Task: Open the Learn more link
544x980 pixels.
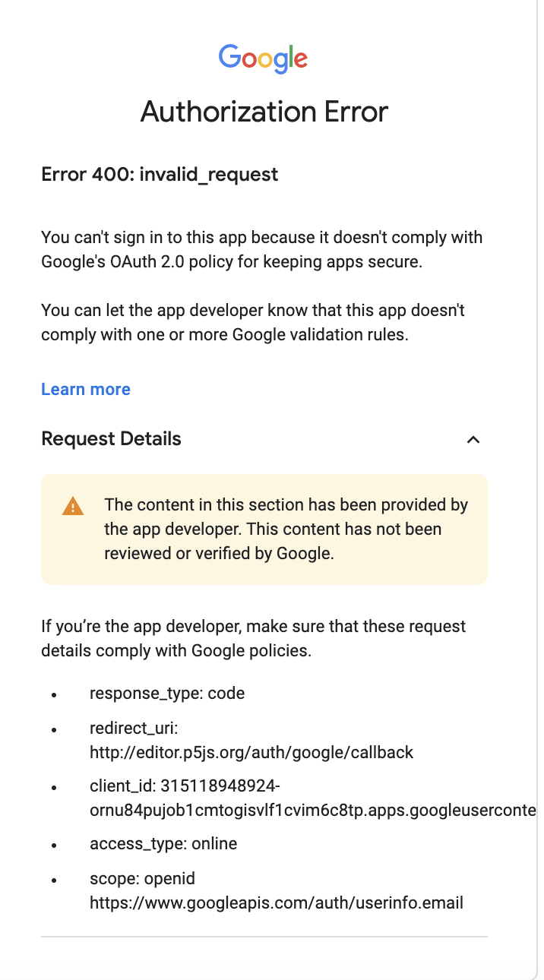Action: (85, 389)
